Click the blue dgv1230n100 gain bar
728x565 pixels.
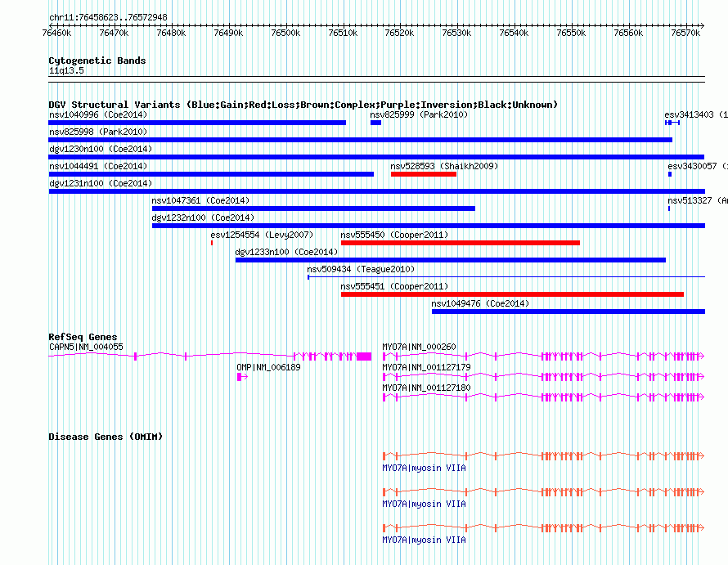(376, 157)
